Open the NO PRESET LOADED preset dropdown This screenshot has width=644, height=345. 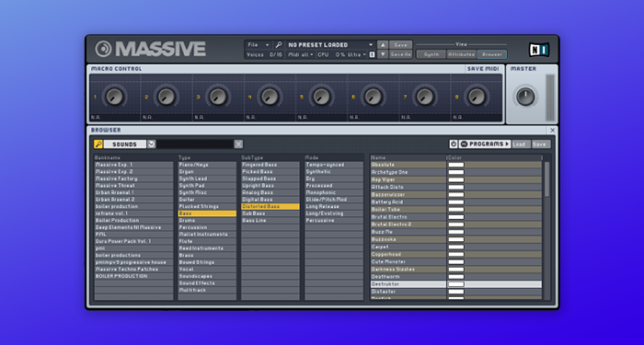[x=330, y=45]
